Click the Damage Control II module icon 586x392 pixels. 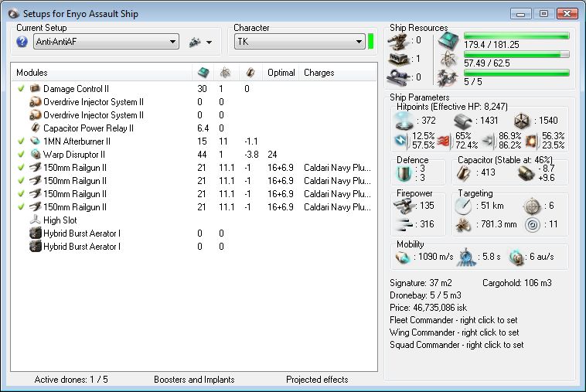pyautogui.click(x=35, y=89)
